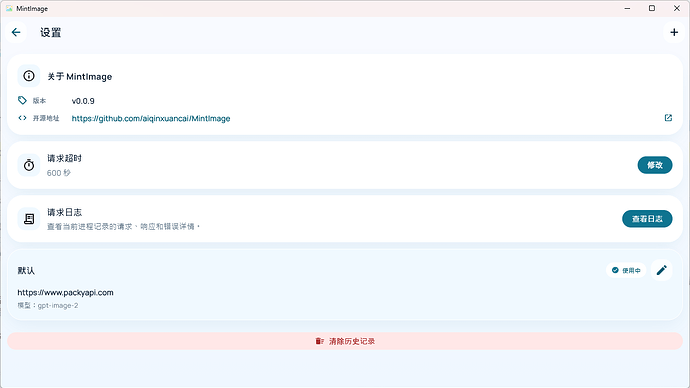Click the stopwatch icon for 请求超时
The width and height of the screenshot is (690, 388).
(29, 165)
